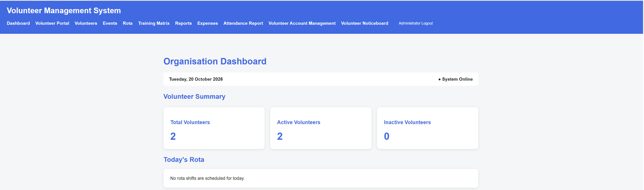This screenshot has width=644, height=190.
Task: Open Volunteer Account Management
Action: (302, 23)
